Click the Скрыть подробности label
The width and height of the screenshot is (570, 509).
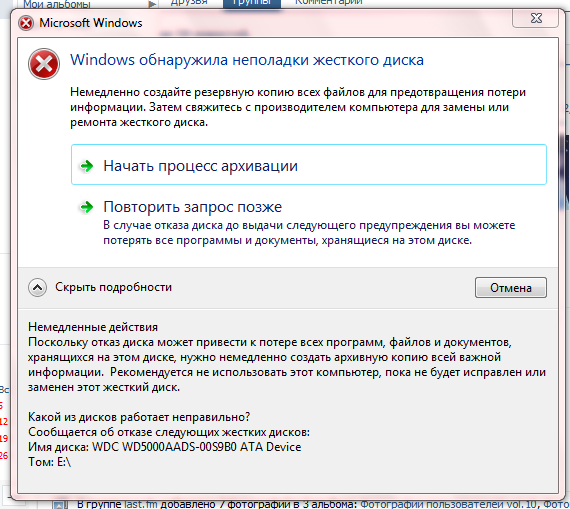[113, 287]
